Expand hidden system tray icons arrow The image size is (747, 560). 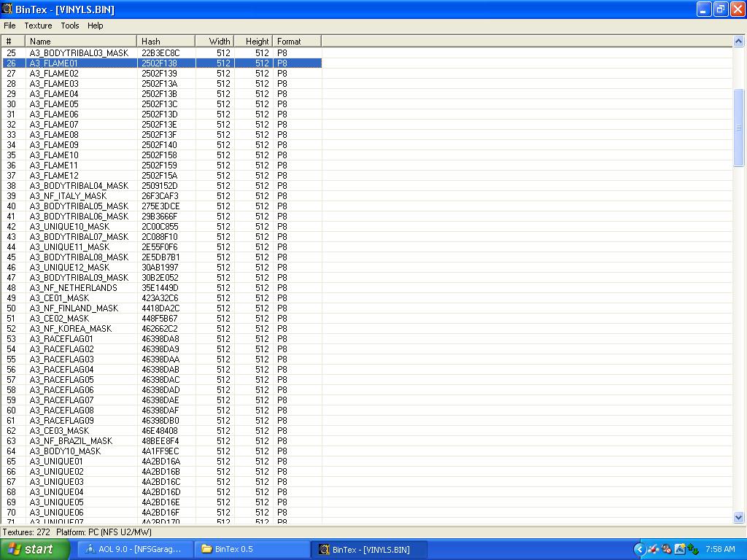click(639, 549)
